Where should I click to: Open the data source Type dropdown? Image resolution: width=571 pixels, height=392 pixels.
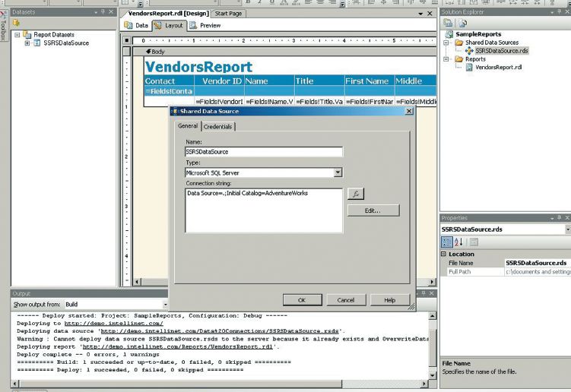coord(338,172)
